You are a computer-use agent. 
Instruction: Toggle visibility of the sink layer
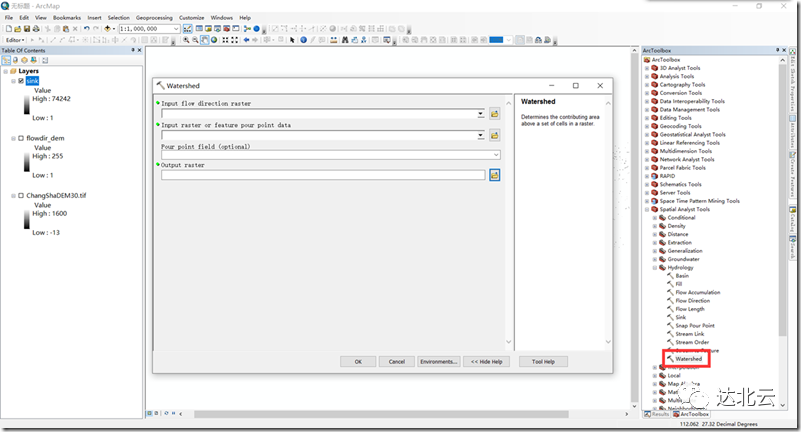21,81
